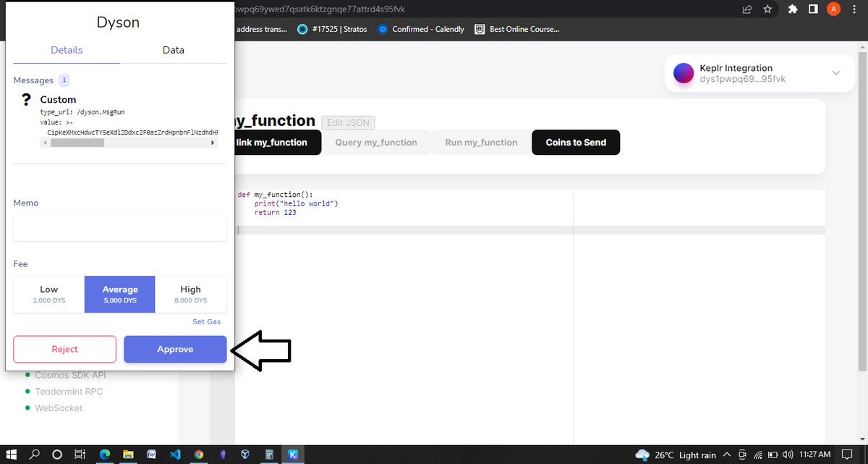Open the taskbar Search icon

[35, 455]
